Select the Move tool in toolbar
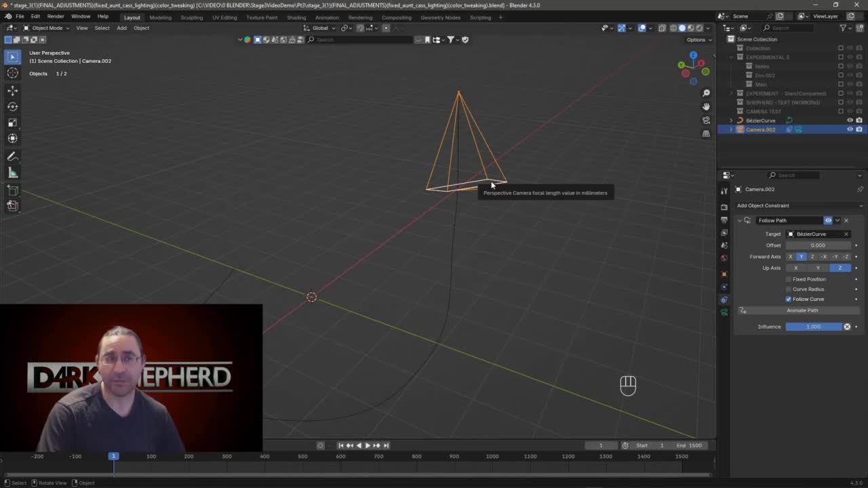This screenshot has width=868, height=488. coord(12,90)
